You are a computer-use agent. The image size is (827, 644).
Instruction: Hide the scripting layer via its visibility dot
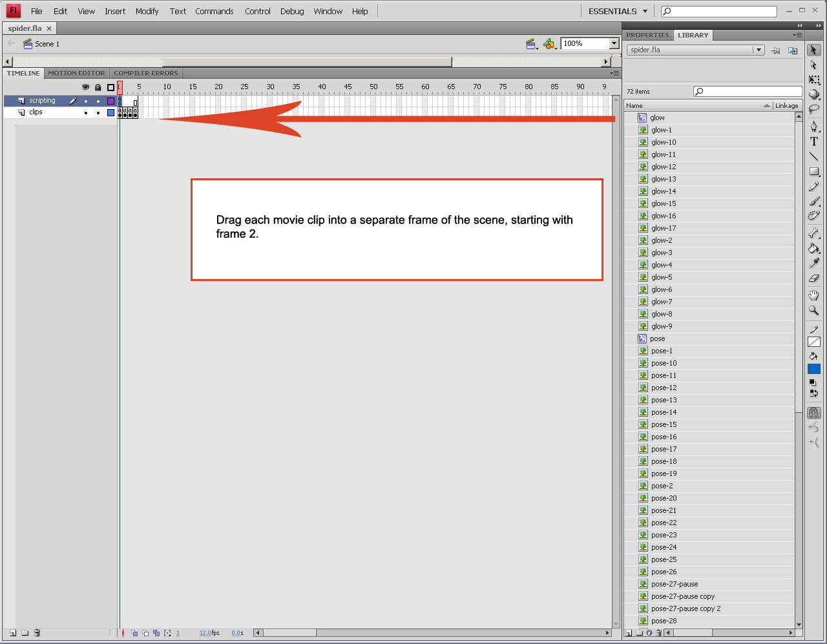click(85, 101)
